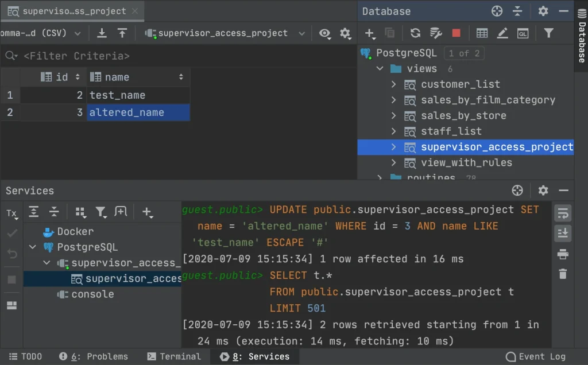
Task: Add a new data source with the plus button
Action: [x=370, y=33]
